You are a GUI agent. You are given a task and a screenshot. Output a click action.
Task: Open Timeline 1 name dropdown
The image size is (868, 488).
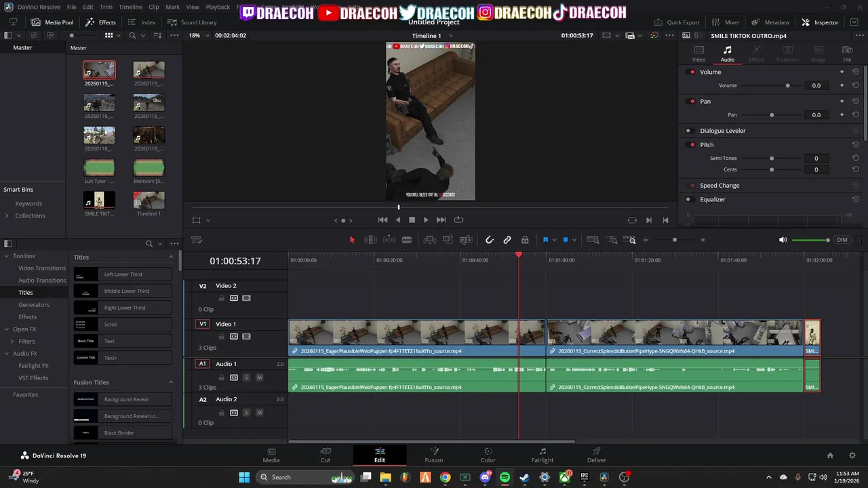pos(432,35)
